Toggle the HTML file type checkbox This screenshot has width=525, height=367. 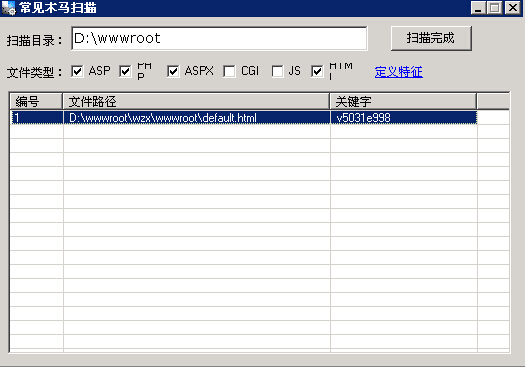click(317, 71)
